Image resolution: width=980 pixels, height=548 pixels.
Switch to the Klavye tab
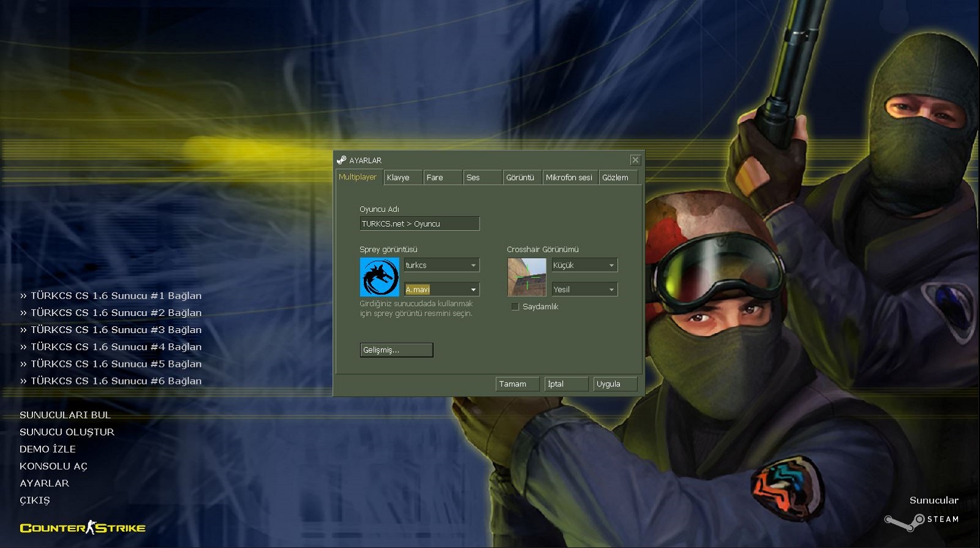[x=402, y=178]
